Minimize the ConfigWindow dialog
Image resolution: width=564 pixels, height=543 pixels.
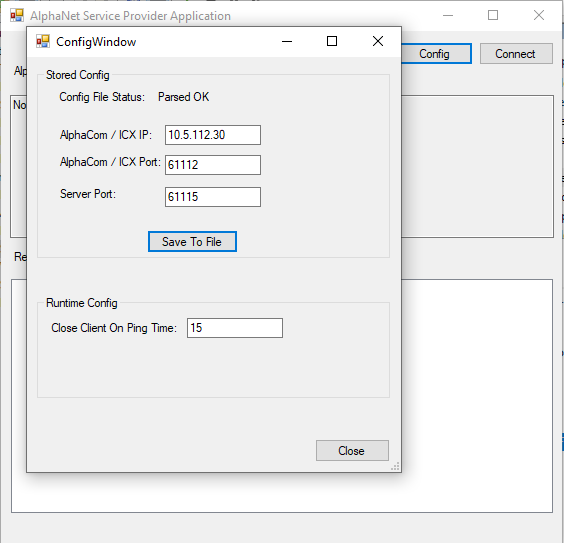click(x=287, y=41)
